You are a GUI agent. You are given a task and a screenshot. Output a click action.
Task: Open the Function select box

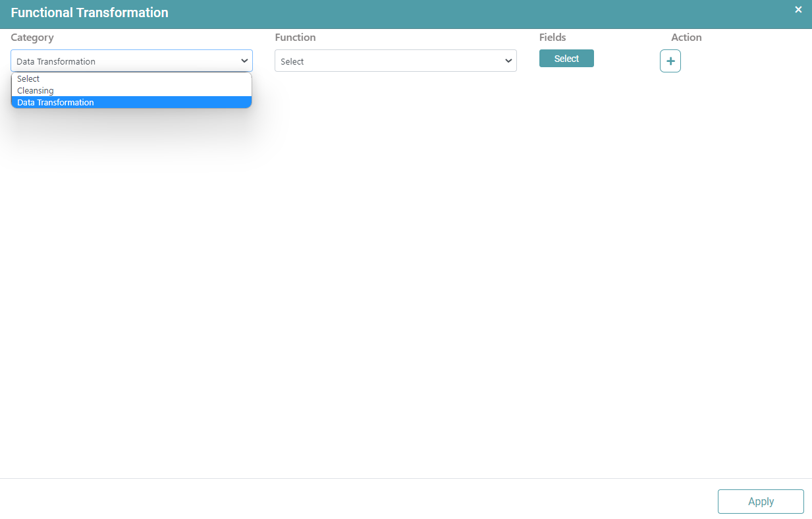click(395, 61)
